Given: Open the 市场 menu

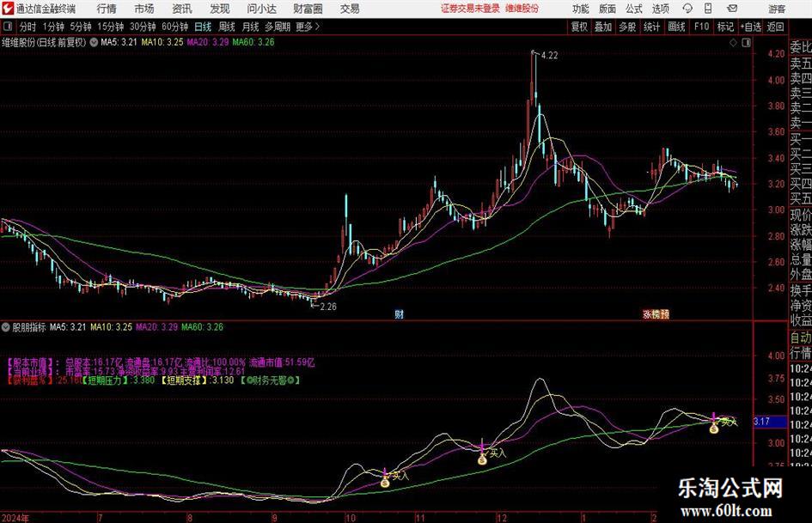Looking at the screenshot, I should [144, 9].
